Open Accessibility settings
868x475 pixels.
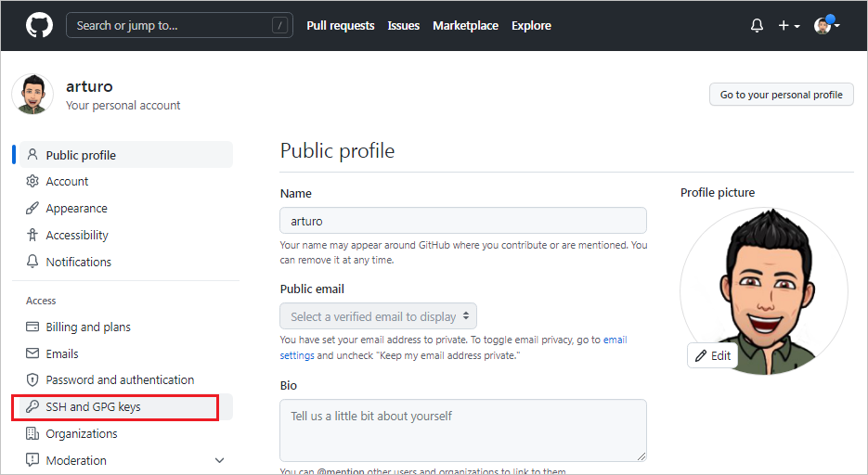(126, 235)
